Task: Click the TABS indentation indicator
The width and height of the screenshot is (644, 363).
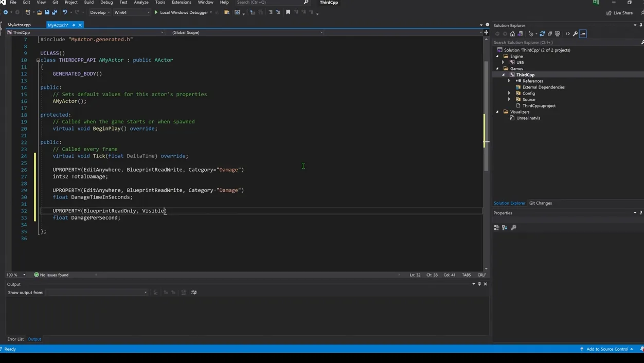Action: [x=467, y=275]
